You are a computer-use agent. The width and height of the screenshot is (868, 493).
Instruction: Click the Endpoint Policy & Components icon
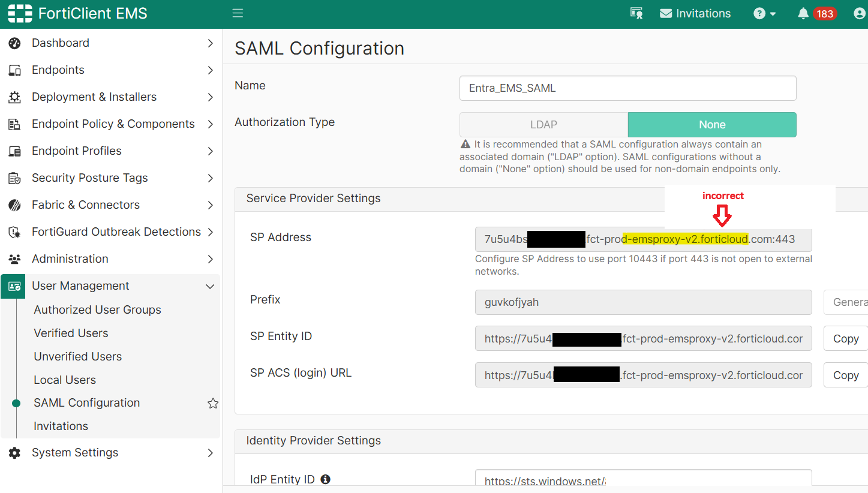pos(14,124)
